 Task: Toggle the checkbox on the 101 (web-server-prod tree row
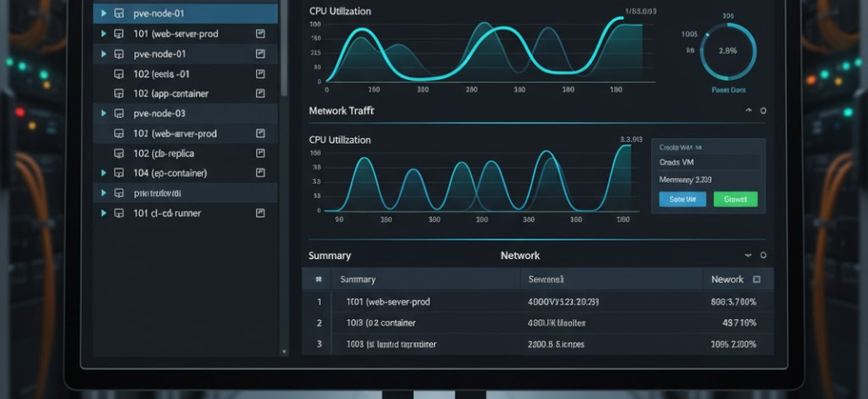coord(260,34)
